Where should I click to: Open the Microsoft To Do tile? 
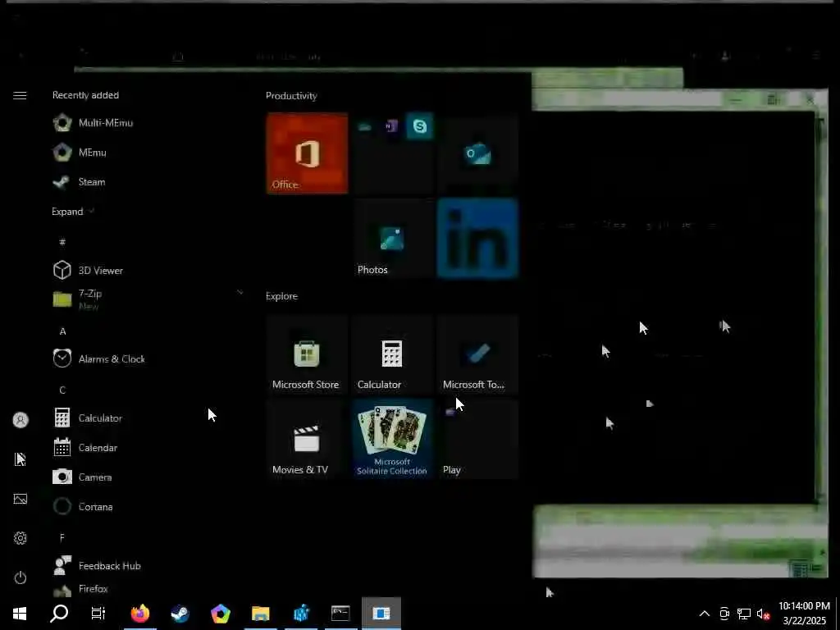478,354
